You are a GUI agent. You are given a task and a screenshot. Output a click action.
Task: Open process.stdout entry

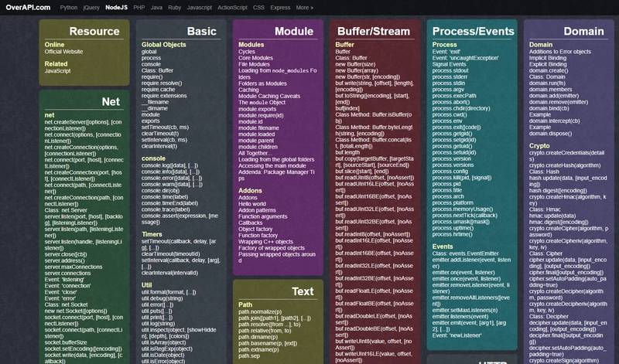450,70
